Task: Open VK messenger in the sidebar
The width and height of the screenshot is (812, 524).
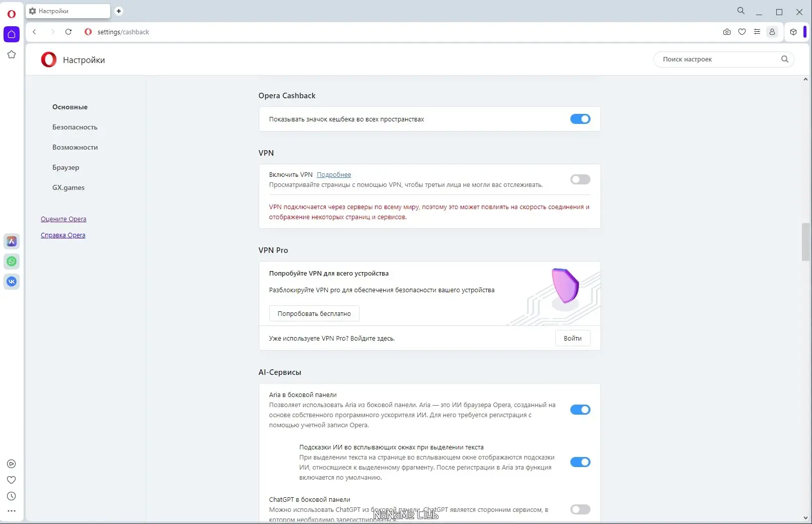Action: [12, 282]
